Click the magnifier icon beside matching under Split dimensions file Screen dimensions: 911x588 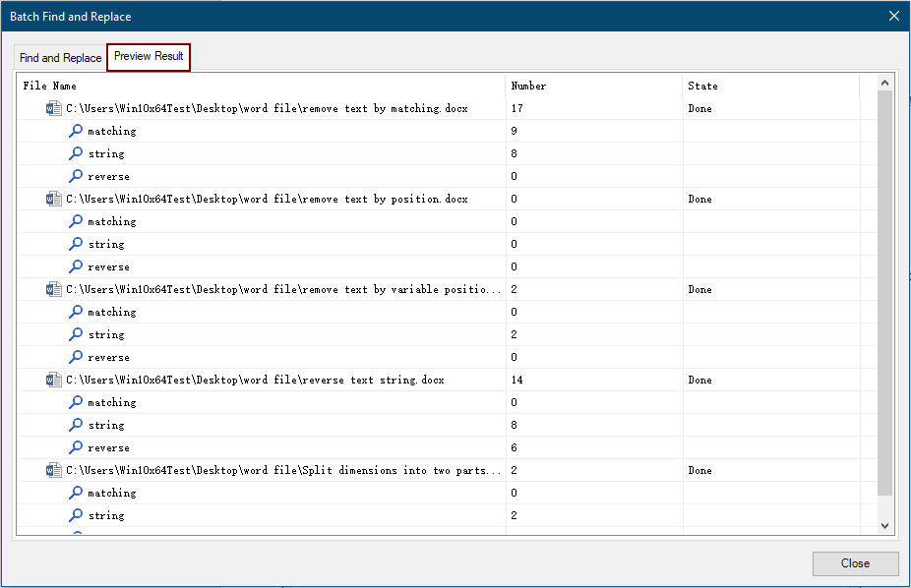[x=77, y=493]
